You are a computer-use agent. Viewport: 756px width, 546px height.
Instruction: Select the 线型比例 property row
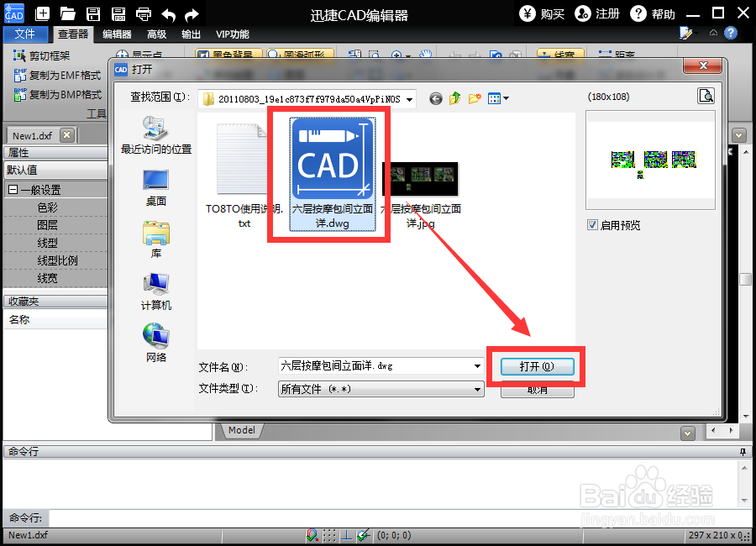(55, 260)
